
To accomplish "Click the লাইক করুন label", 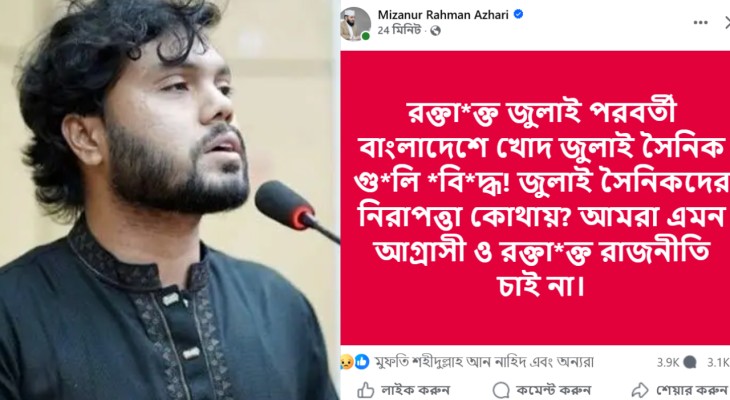I will coord(415,390).
